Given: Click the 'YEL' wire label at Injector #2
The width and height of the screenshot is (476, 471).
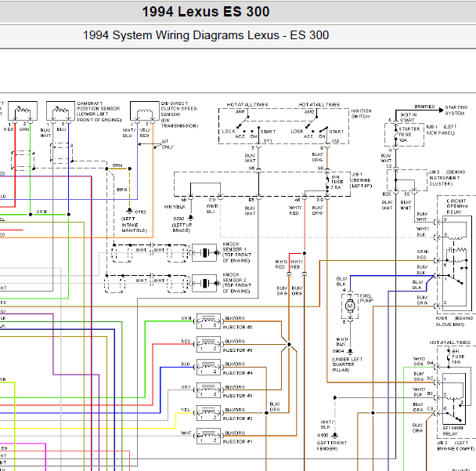Looking at the screenshot, I should (x=186, y=410).
